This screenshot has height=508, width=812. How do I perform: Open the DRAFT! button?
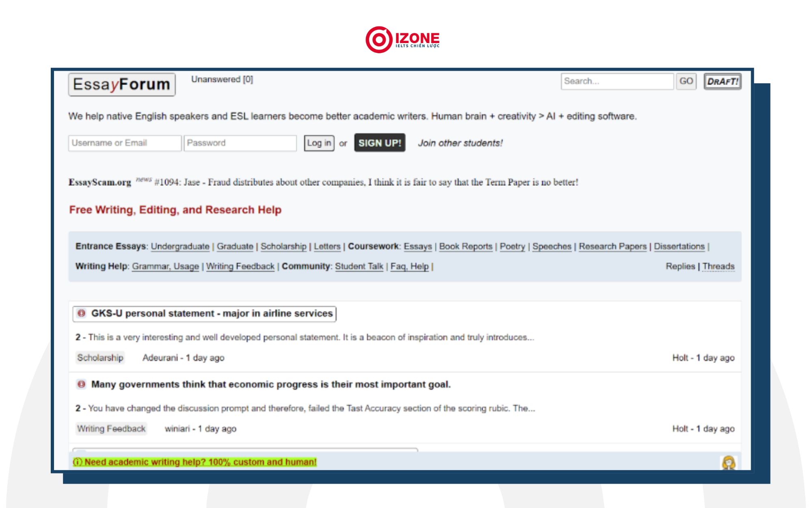(723, 81)
